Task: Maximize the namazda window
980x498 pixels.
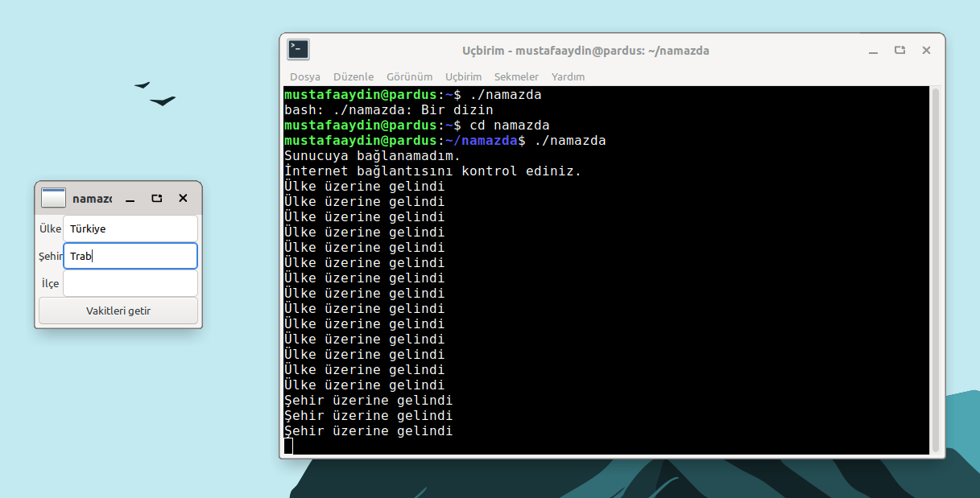Action: click(157, 199)
